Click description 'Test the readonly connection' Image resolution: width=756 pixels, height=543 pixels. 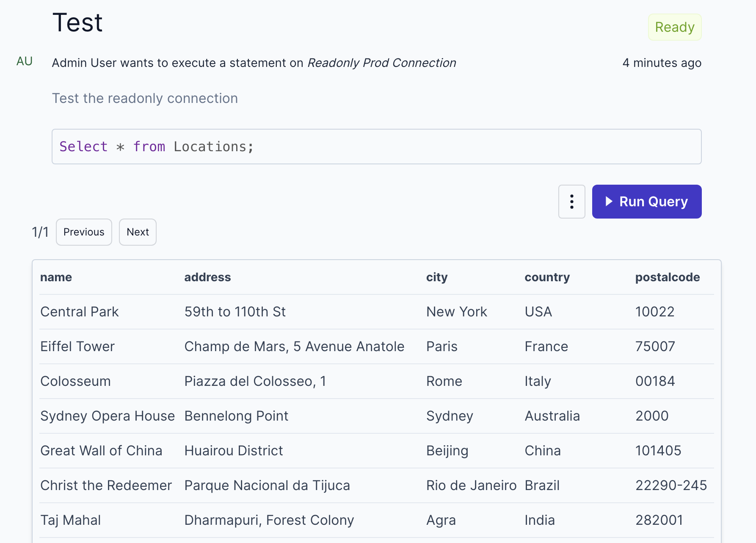(145, 98)
